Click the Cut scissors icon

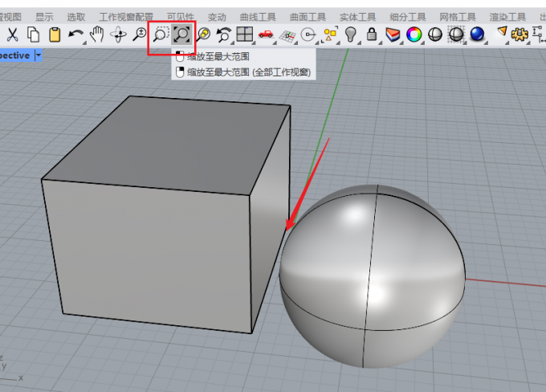coord(12,35)
